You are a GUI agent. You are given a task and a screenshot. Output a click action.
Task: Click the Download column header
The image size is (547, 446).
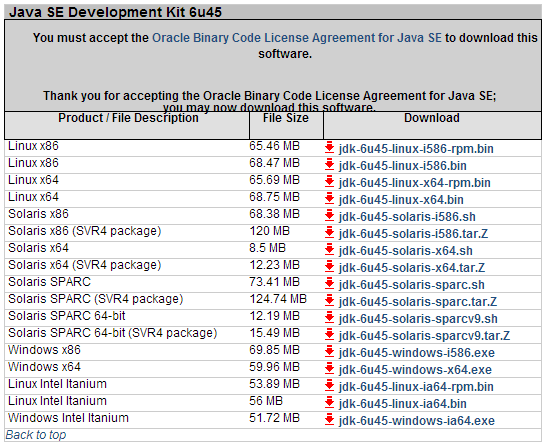432,118
